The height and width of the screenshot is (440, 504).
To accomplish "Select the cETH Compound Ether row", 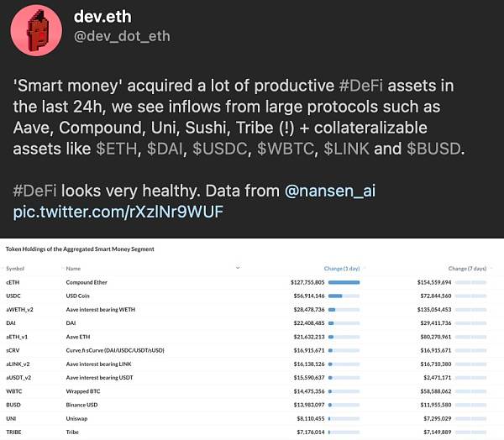I will click(x=247, y=282).
